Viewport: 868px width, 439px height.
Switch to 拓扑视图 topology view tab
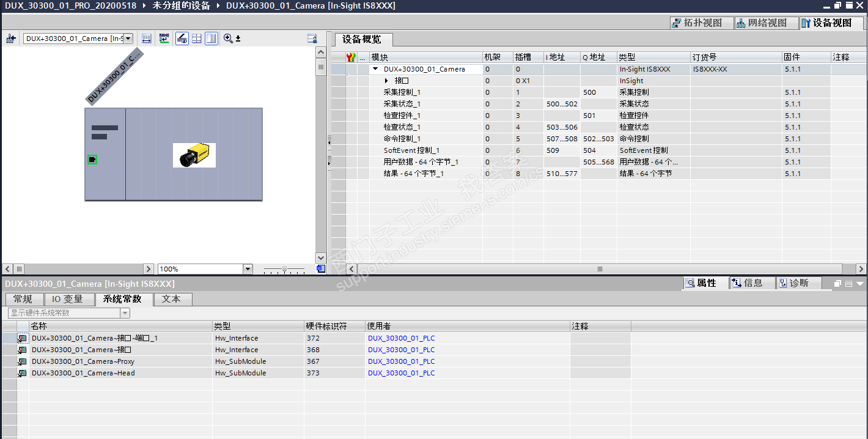click(x=702, y=23)
